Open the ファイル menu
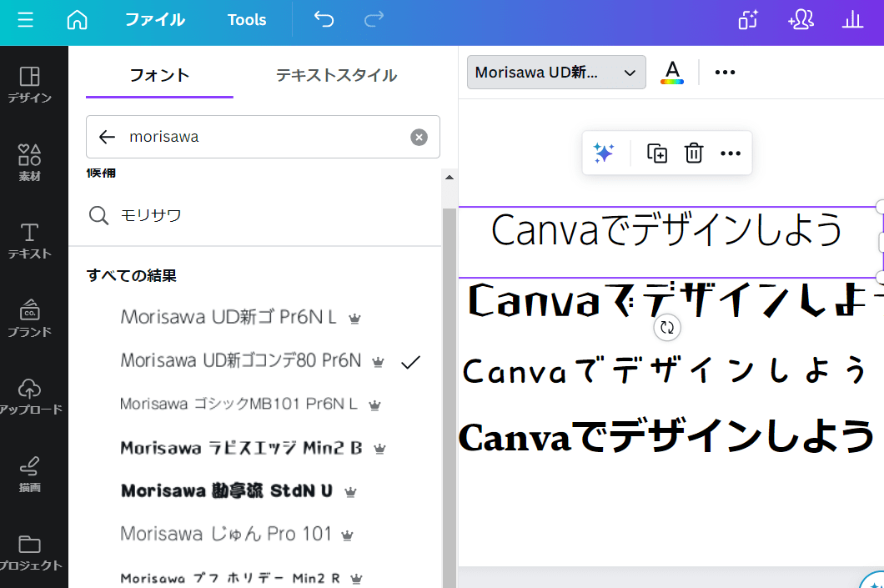884x588 pixels. coord(154,20)
